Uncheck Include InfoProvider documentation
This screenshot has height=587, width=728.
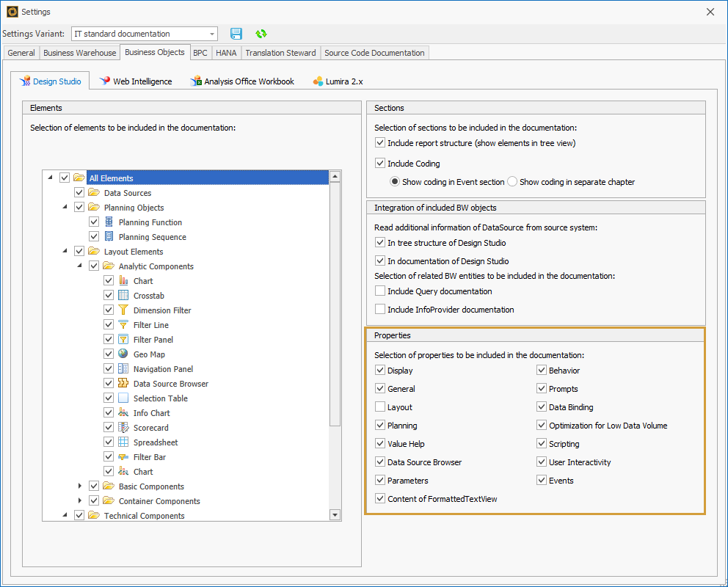pos(379,308)
